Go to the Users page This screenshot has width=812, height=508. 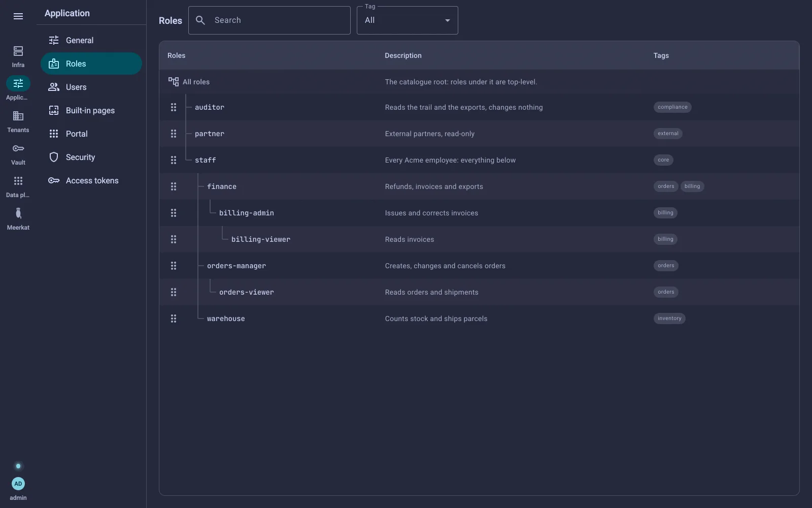[x=91, y=87]
